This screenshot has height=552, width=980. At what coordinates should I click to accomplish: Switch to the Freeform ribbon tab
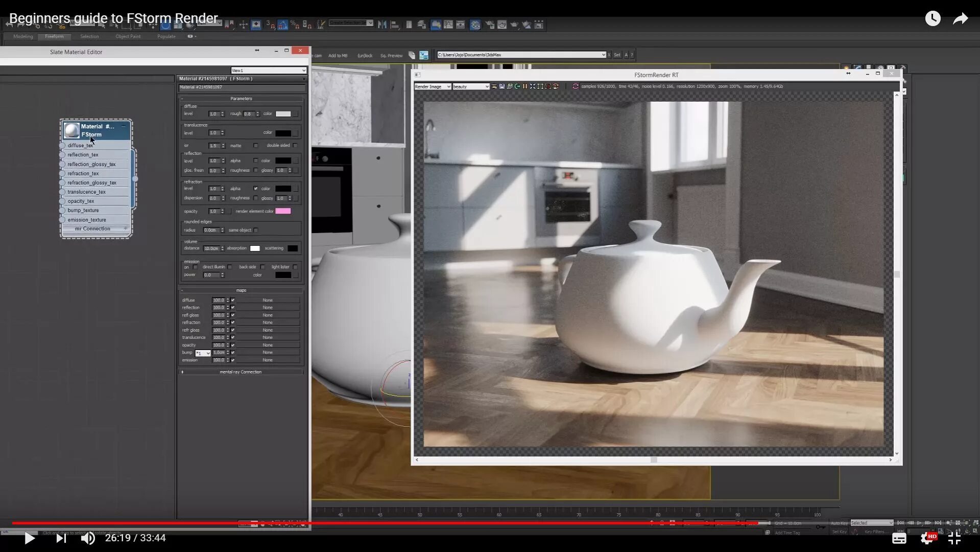[x=54, y=36]
